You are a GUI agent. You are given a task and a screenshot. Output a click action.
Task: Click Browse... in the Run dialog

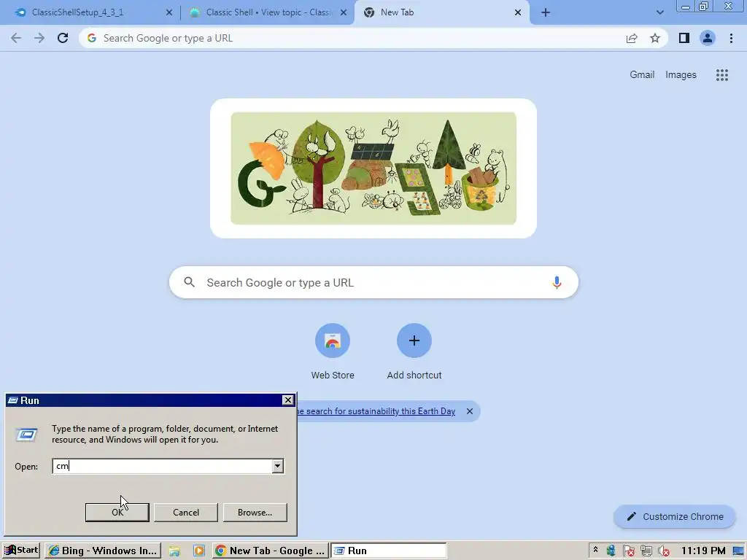coord(255,513)
